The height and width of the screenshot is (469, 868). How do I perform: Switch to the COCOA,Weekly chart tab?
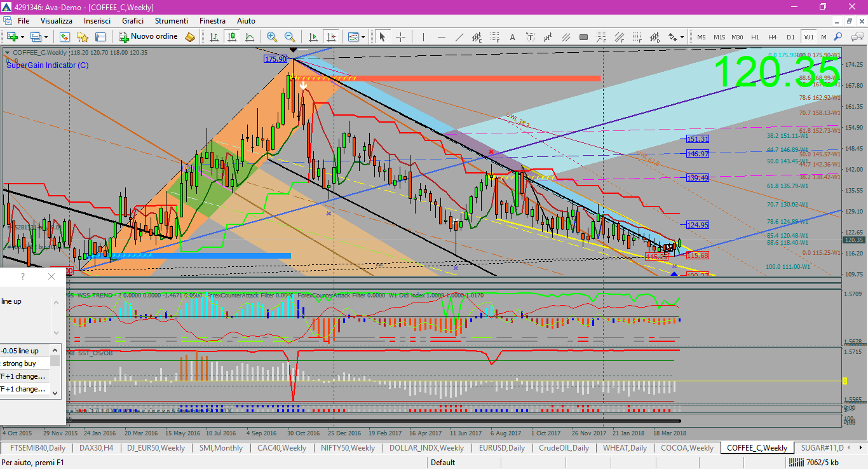point(687,448)
